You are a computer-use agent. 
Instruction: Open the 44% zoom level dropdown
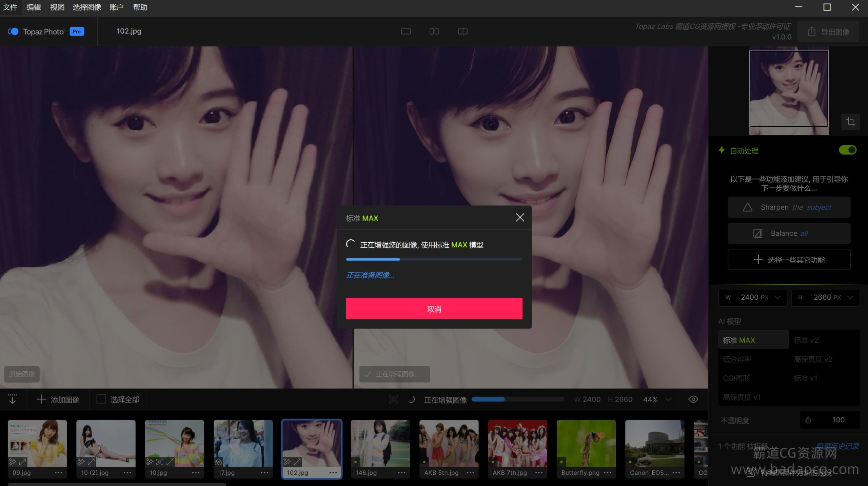click(x=668, y=399)
